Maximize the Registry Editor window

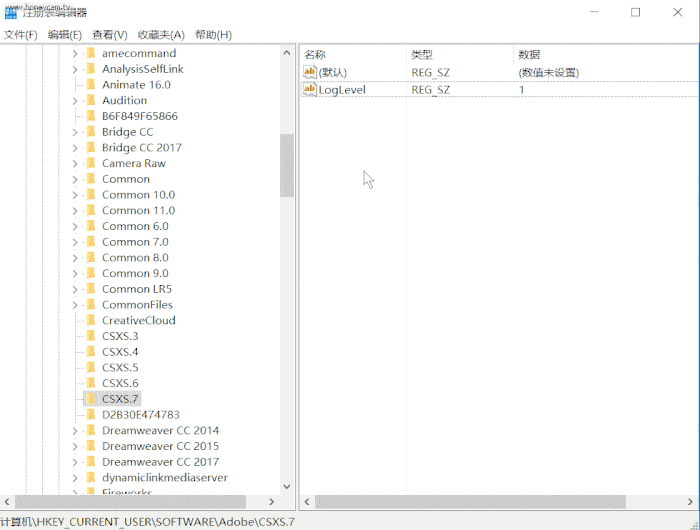(x=635, y=13)
